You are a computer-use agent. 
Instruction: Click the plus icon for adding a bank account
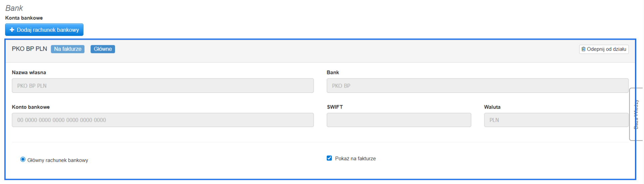12,30
